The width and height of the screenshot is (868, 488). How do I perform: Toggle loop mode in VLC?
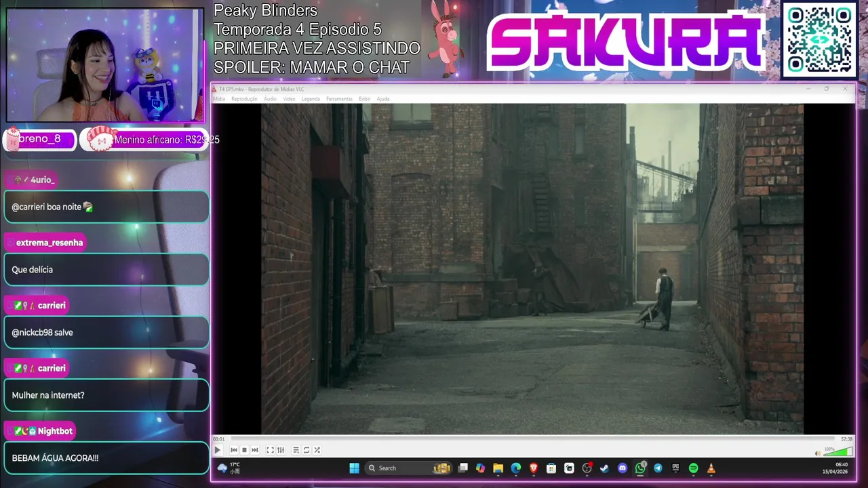click(x=307, y=450)
